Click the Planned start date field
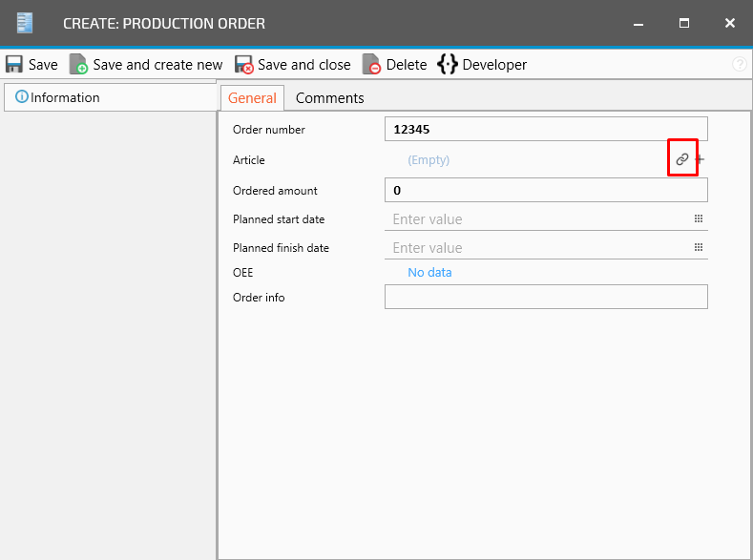Viewport: 753px width, 560px height. coord(534,218)
